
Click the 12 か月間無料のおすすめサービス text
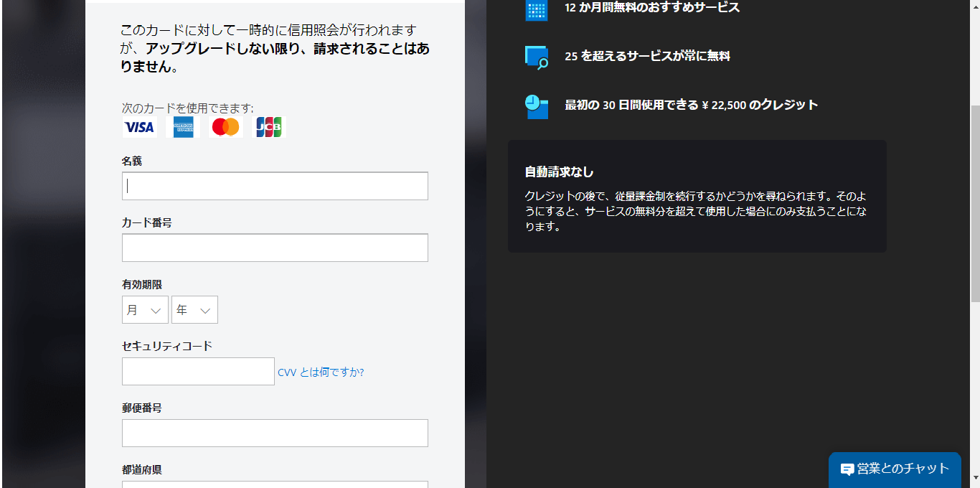652,8
